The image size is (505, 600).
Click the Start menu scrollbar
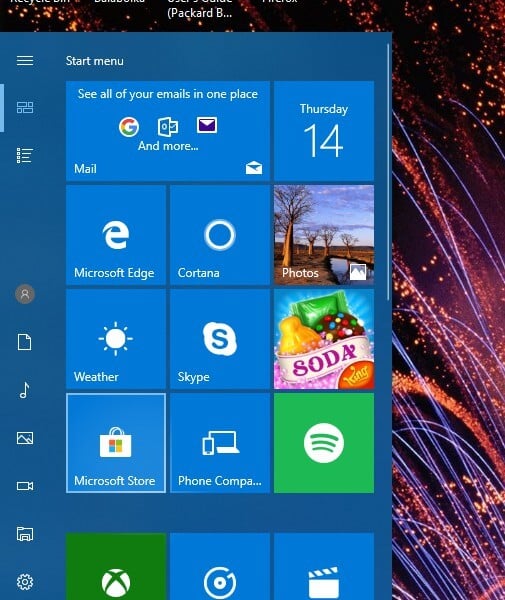389,172
